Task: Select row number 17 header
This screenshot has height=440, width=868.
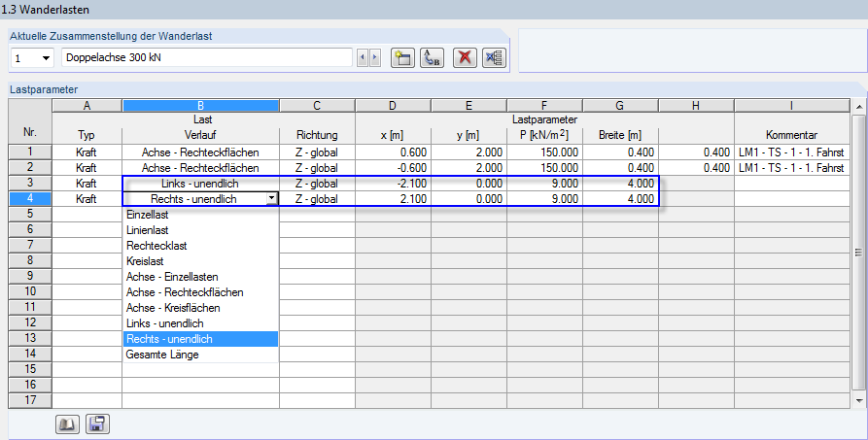Action: tap(30, 399)
